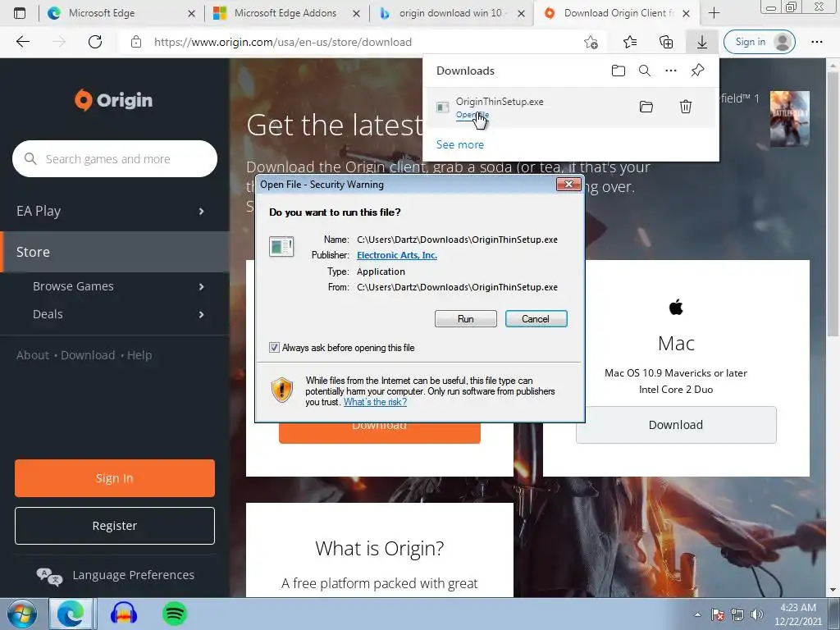
Task: Click Action Center flag tray icon
Action: click(718, 614)
